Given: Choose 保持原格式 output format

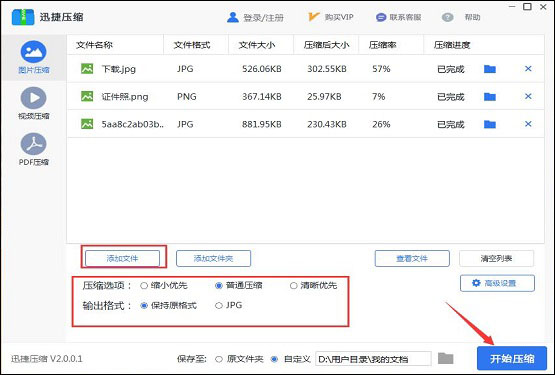Looking at the screenshot, I should (144, 306).
